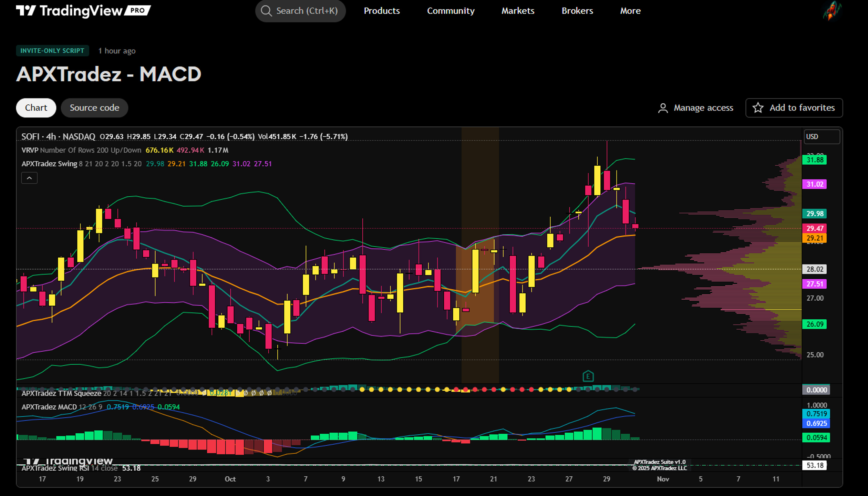868x496 pixels.
Task: Click the 9 date on time axis
Action: (343, 479)
